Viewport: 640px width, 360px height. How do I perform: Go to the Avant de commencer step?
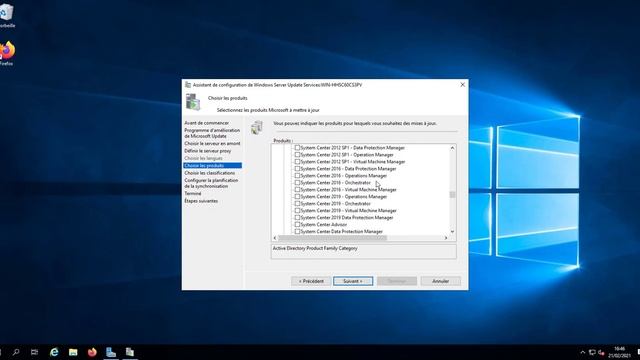click(x=207, y=123)
